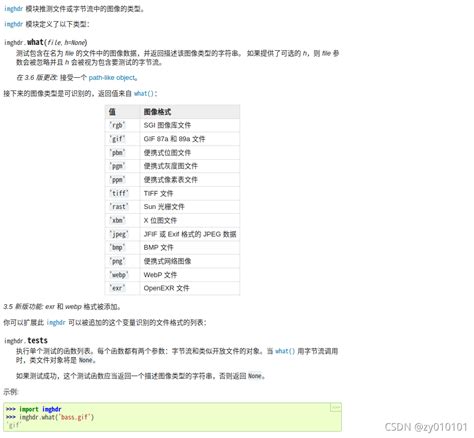Open what() link after 返回值来自
This screenshot has height=438, width=474.
pos(144,94)
